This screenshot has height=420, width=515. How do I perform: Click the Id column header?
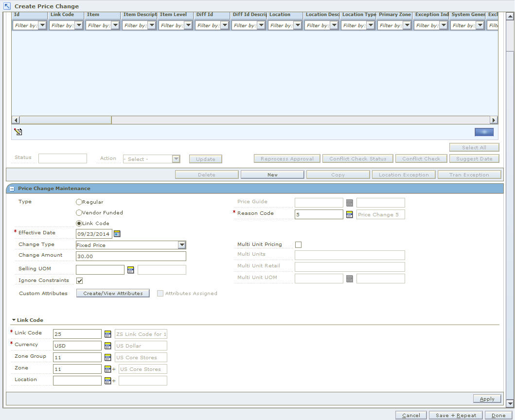point(30,15)
